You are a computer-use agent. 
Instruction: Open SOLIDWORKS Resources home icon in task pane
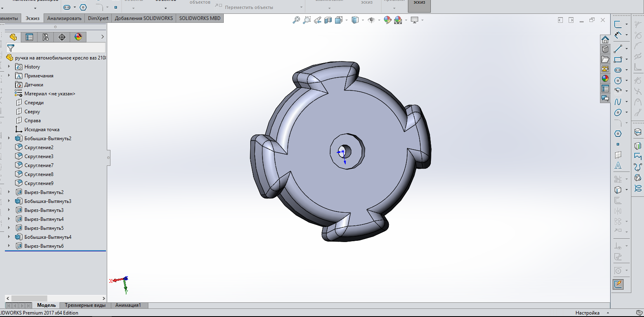point(605,40)
